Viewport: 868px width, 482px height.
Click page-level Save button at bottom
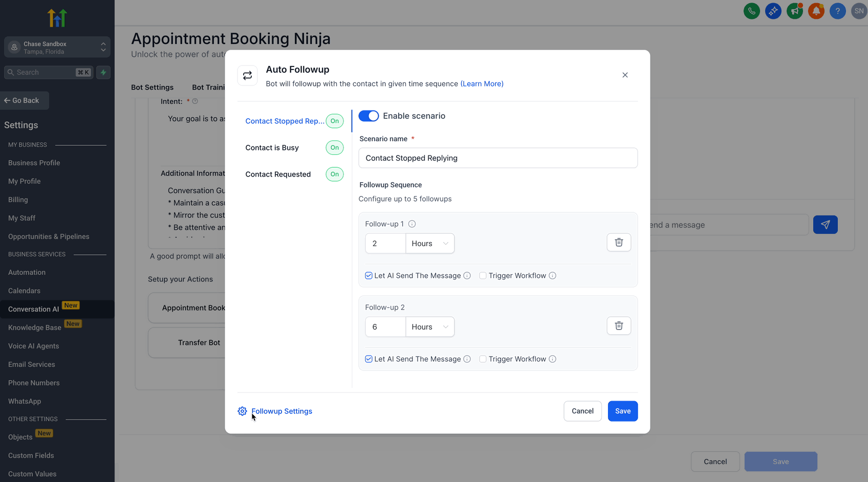coord(780,462)
